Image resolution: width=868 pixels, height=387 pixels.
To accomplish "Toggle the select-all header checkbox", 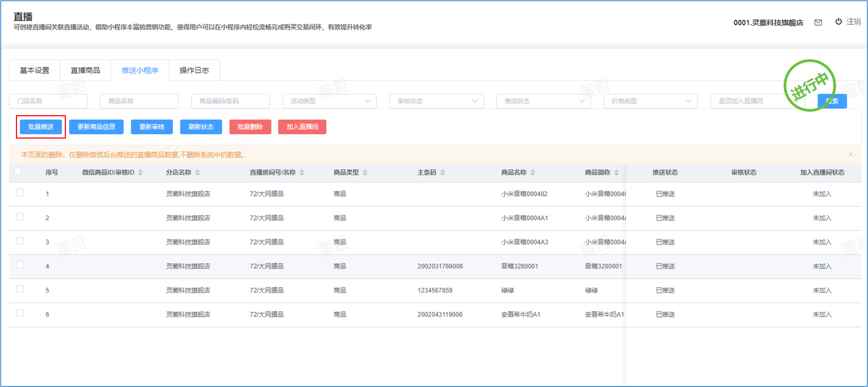I will [18, 171].
